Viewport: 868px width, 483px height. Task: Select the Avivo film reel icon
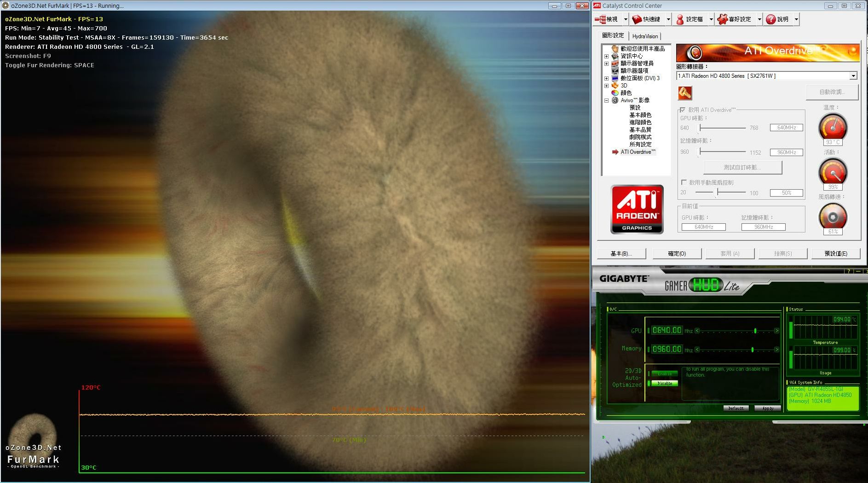tap(615, 100)
